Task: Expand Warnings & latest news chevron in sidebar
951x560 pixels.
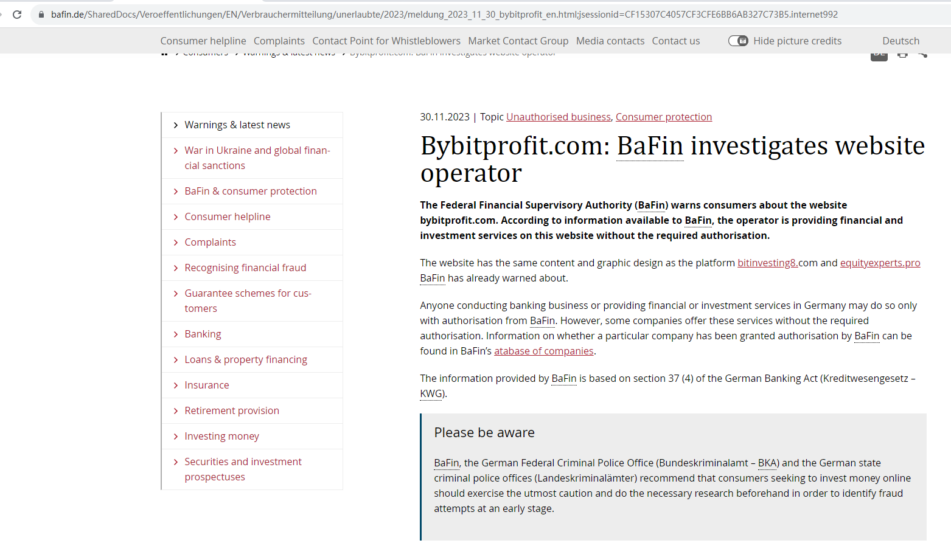Action: coord(176,125)
